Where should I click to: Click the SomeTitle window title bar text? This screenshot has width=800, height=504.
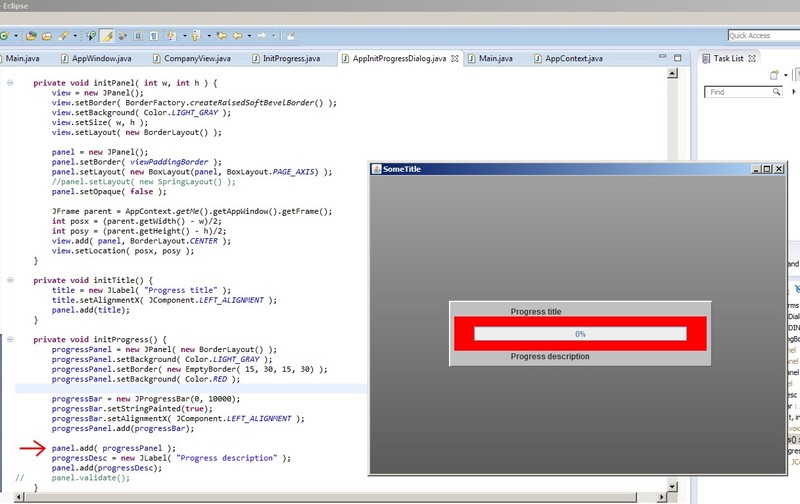tap(402, 169)
